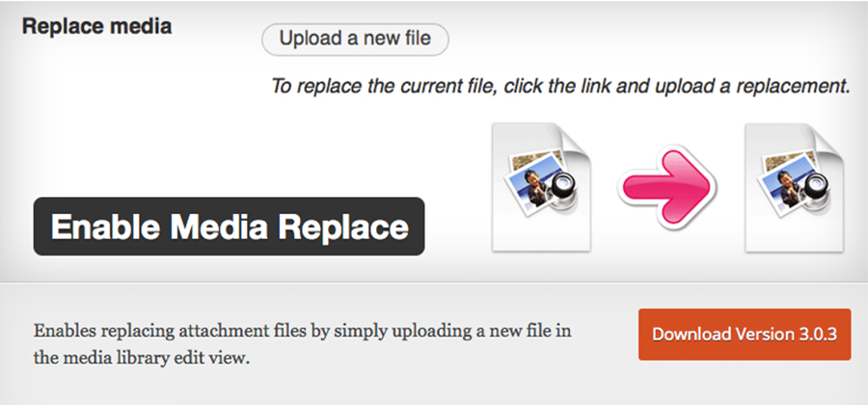The image size is (868, 405).
Task: Click the "Upload a new file" button
Action: pos(354,40)
